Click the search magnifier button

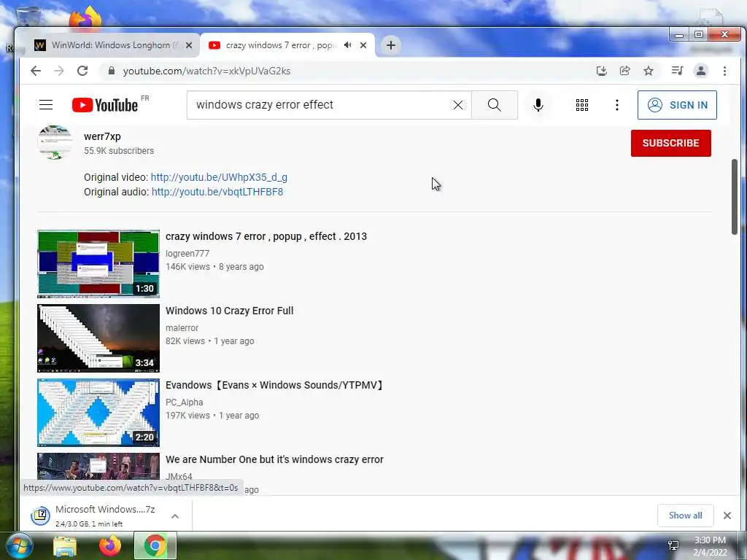pos(495,105)
